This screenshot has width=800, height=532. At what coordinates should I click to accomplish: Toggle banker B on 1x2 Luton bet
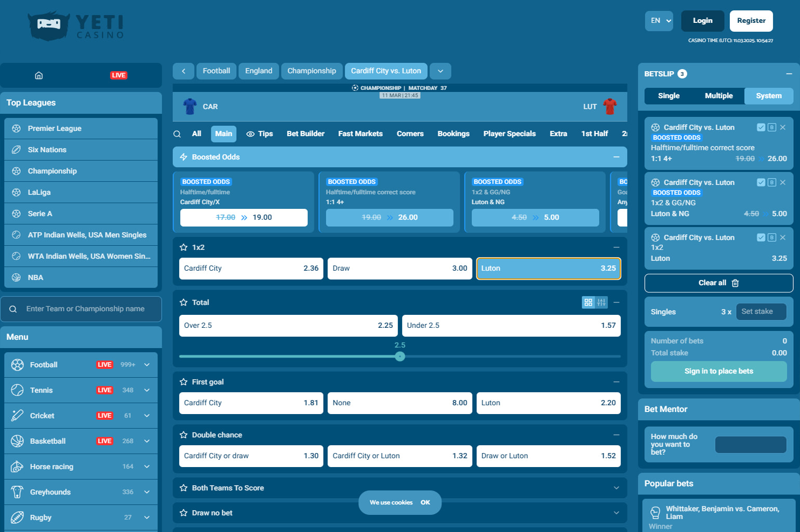pos(772,237)
